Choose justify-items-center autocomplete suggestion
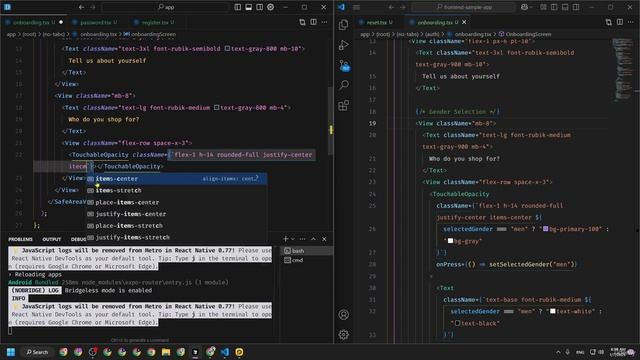 coord(176,214)
